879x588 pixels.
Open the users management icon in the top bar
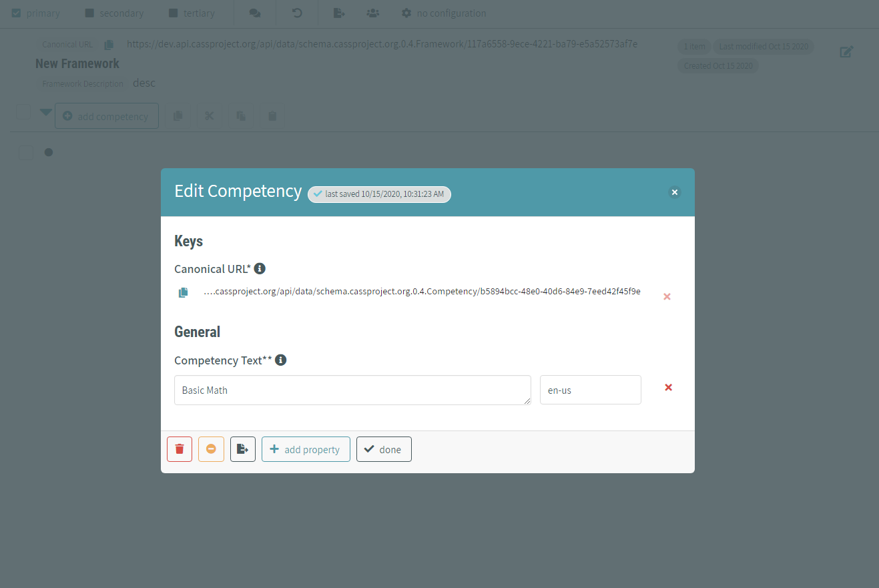[x=372, y=13]
